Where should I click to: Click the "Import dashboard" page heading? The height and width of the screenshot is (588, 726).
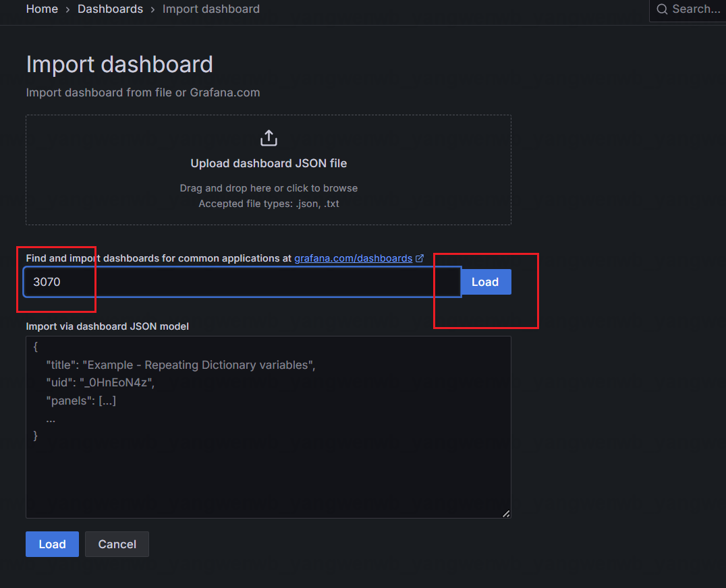point(119,65)
